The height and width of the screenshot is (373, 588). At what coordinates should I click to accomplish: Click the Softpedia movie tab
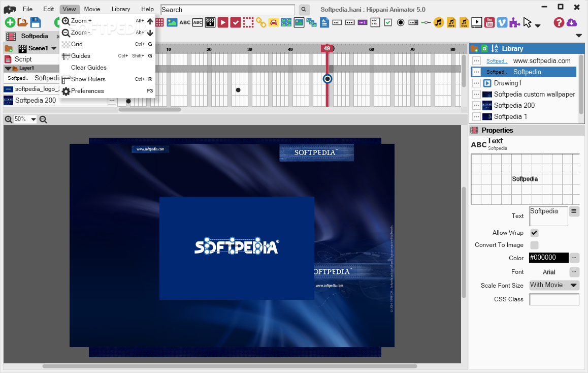[x=35, y=36]
